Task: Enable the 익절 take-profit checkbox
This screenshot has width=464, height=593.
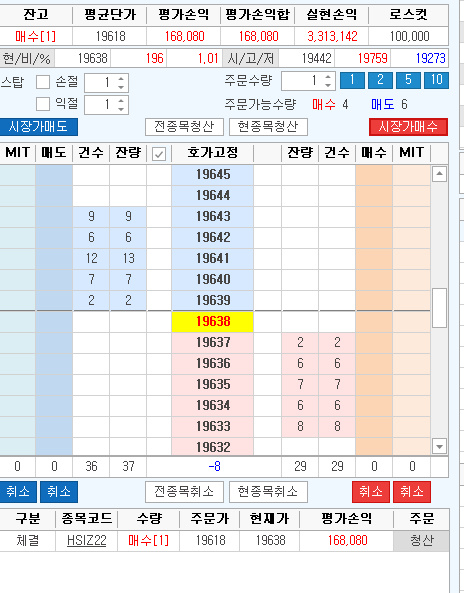Action: tap(43, 104)
